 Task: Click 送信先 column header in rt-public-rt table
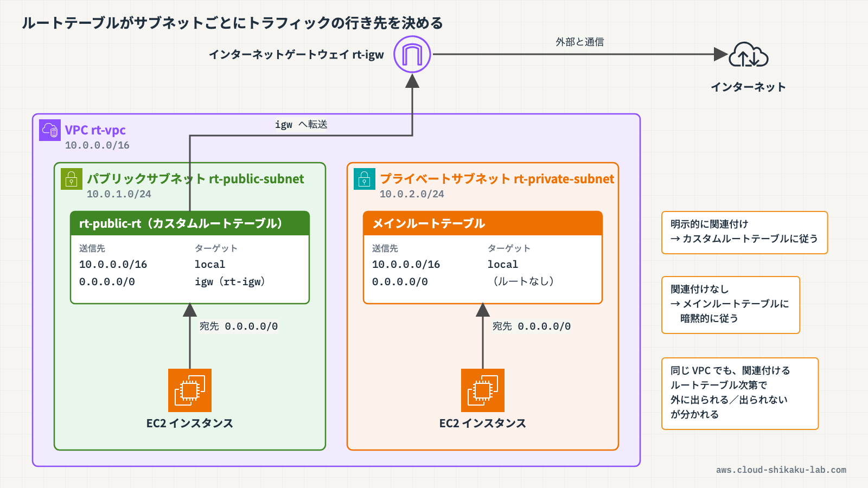click(92, 248)
